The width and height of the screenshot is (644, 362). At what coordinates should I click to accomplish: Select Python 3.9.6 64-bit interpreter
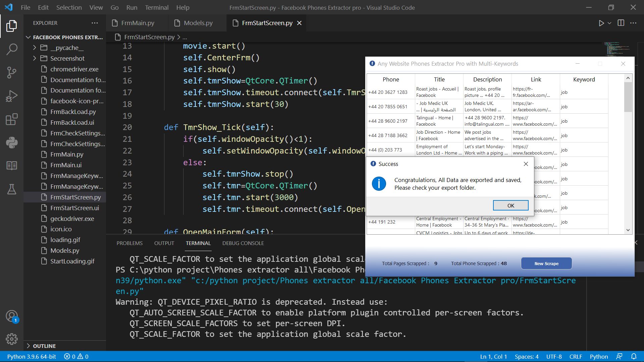coord(32,357)
